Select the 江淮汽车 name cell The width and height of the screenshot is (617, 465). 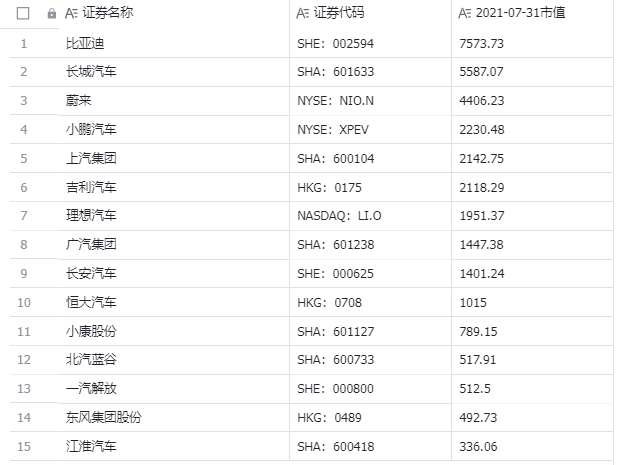coord(91,446)
